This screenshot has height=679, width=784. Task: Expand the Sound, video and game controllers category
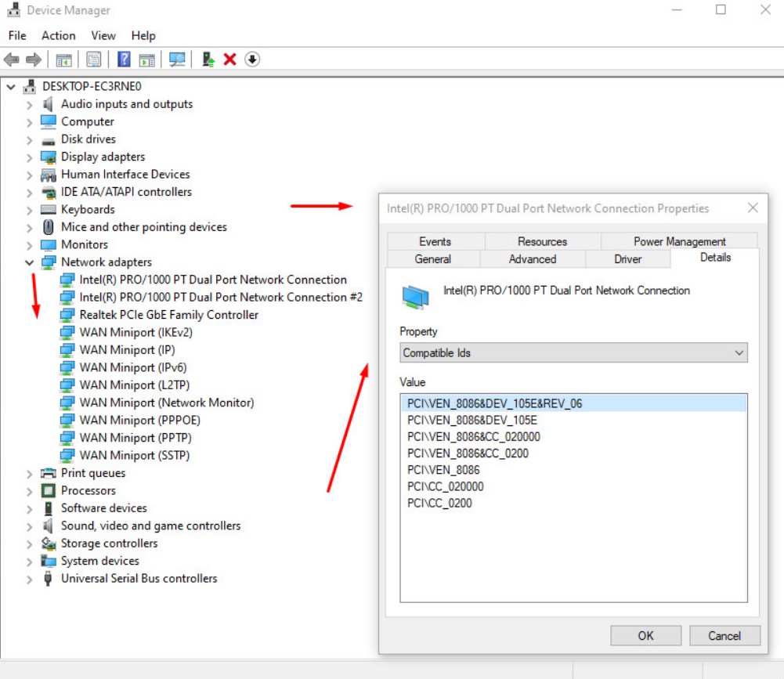30,526
